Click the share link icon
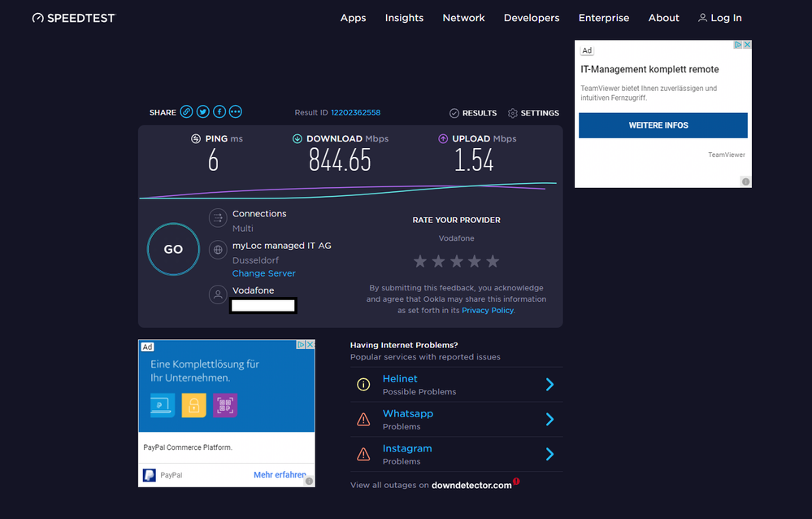The height and width of the screenshot is (519, 812). tap(187, 112)
